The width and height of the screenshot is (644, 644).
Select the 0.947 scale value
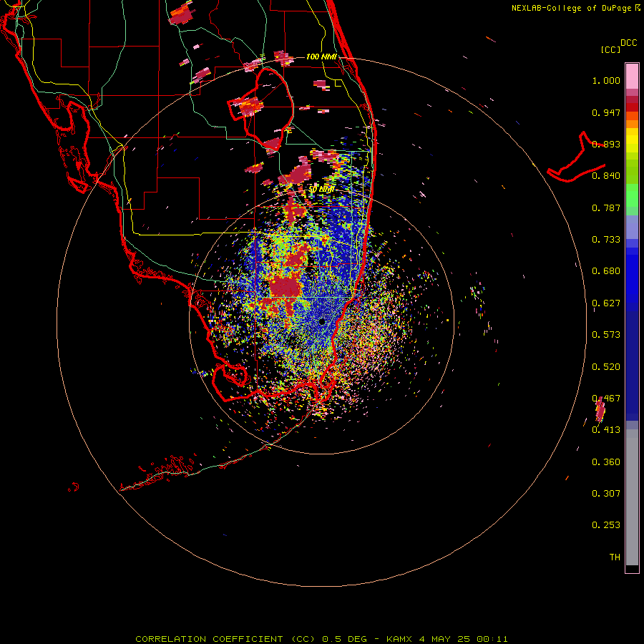click(606, 112)
